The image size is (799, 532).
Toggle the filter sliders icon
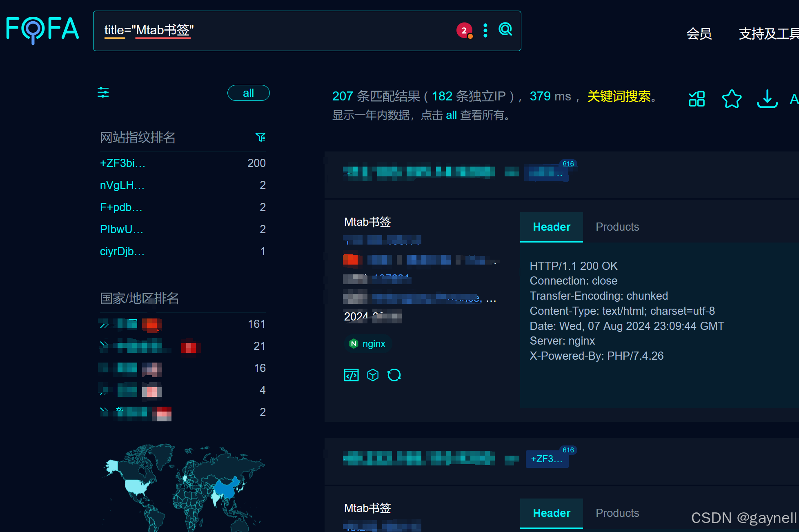click(103, 92)
